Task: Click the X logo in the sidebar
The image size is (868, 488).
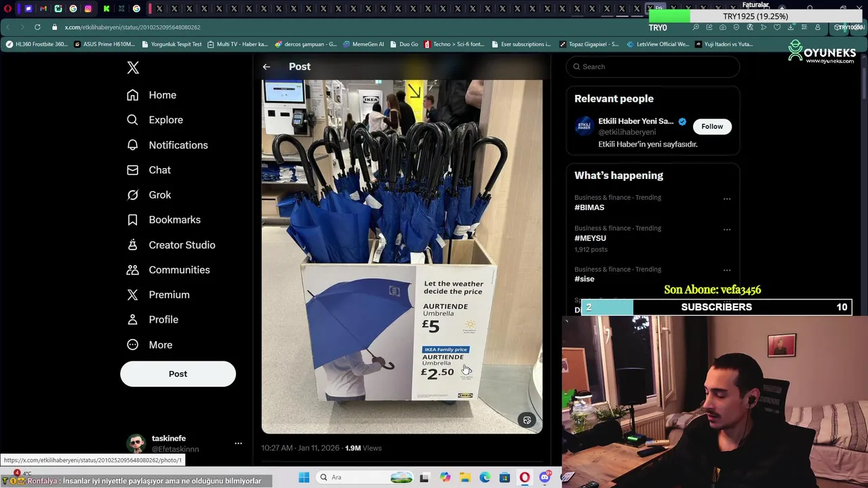Action: tap(133, 67)
